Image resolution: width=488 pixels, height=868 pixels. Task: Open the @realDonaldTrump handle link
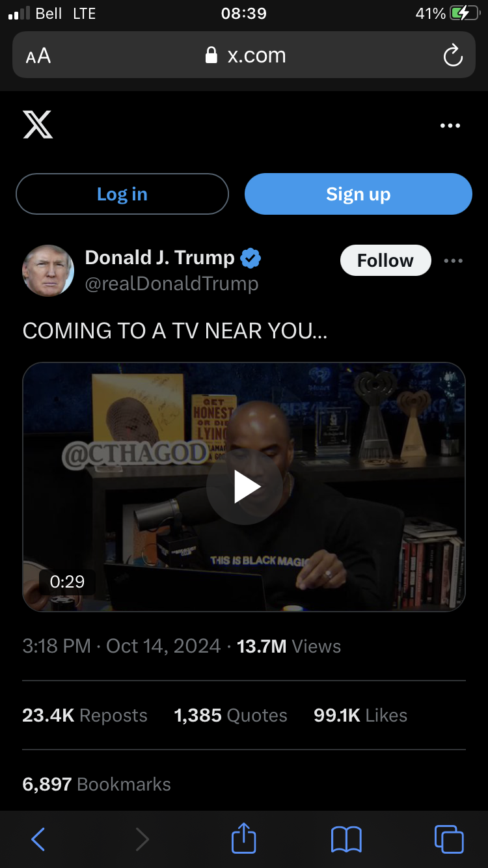click(172, 284)
